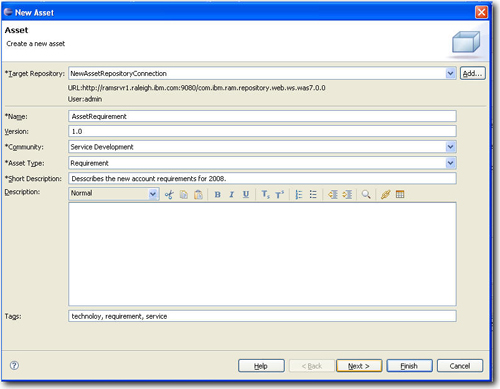Image resolution: width=500 pixels, height=389 pixels.
Task: Click the Next > button
Action: 359,366
